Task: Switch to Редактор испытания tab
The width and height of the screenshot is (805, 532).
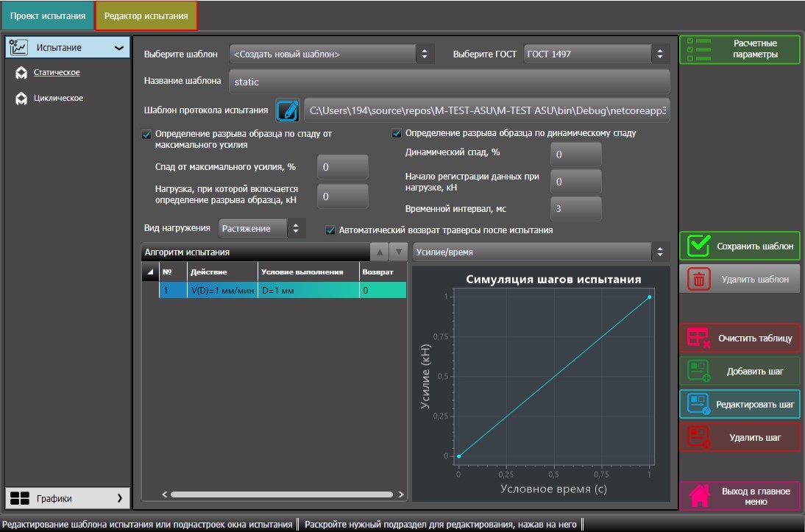Action: 146,16
